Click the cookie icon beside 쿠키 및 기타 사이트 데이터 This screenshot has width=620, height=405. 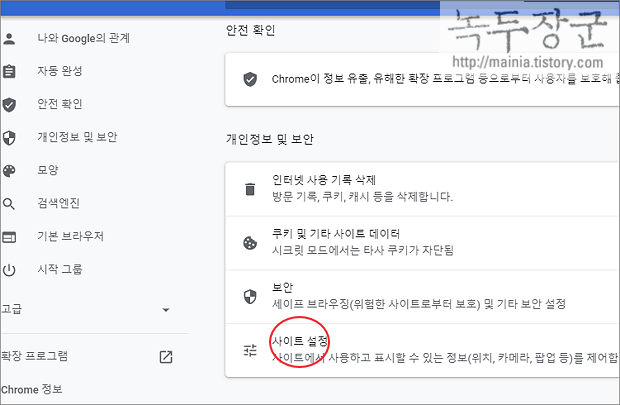tap(250, 243)
